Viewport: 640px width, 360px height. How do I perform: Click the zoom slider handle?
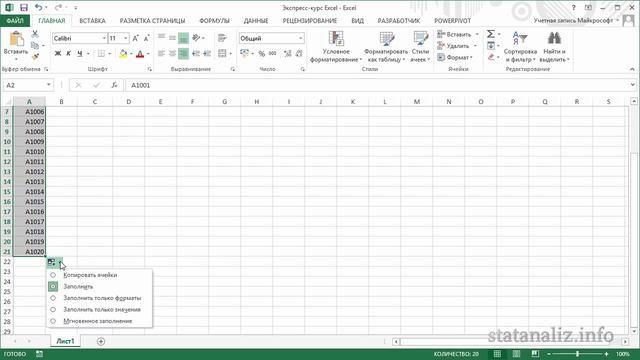click(x=577, y=354)
